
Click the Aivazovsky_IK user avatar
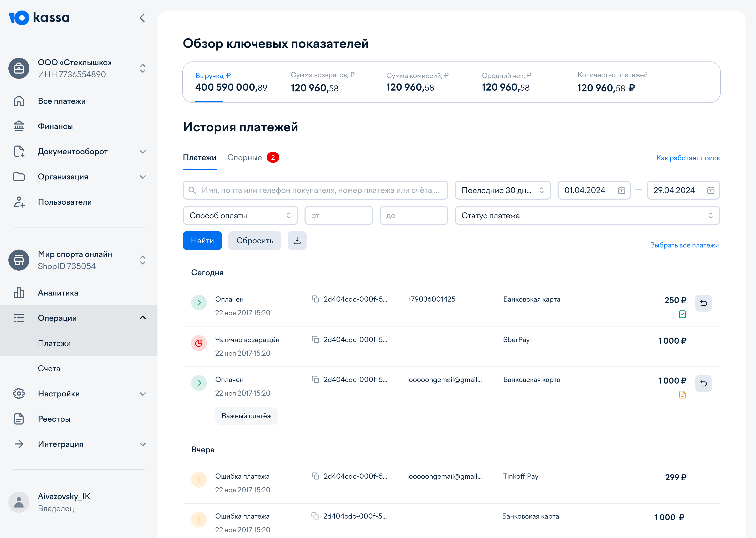click(19, 502)
